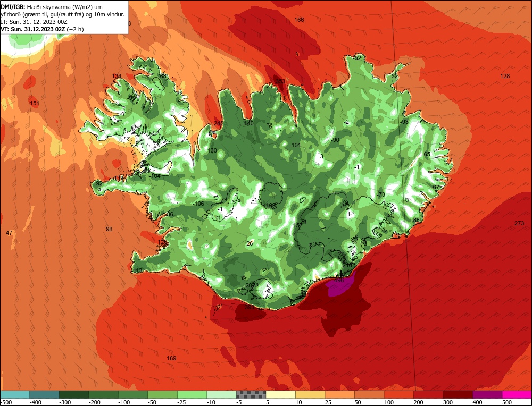
Task: Select the 139 value near the western peninsula
Action: (119, 178)
